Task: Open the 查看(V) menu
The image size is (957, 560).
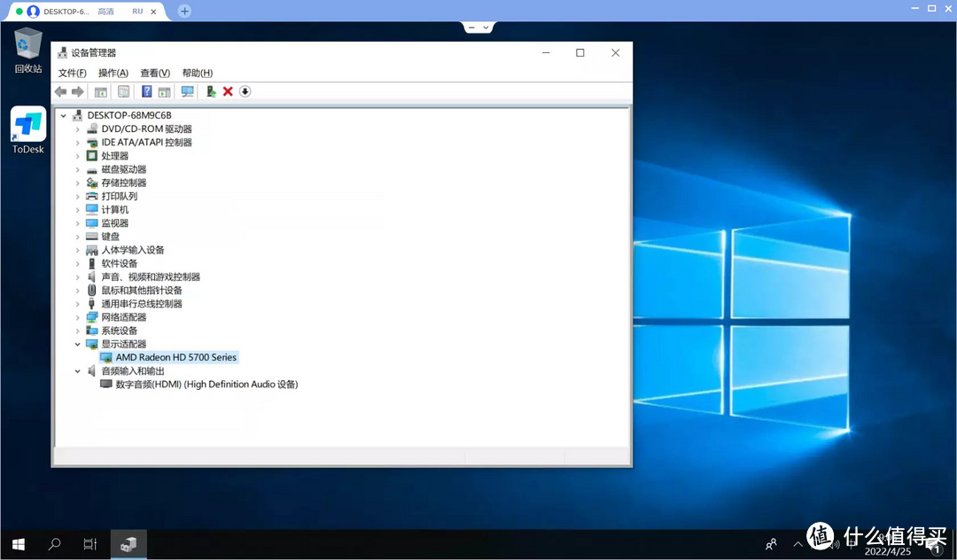Action: click(155, 73)
